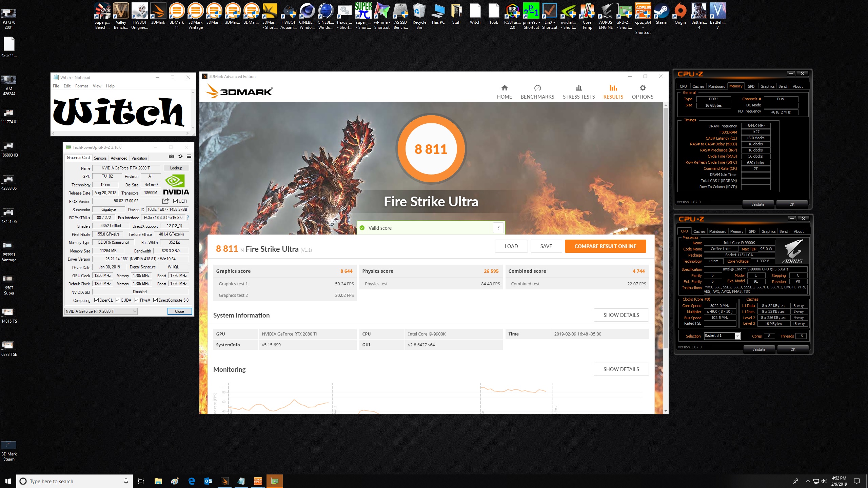Click the LOAD button in 3DMark
868x488 pixels.
click(x=511, y=246)
